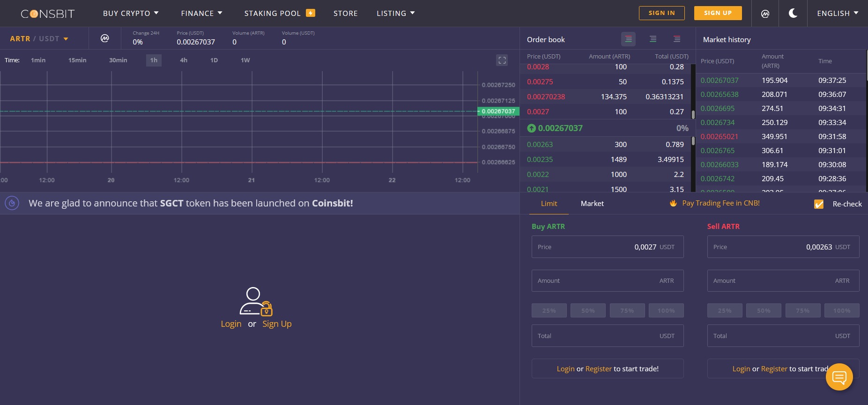Show both buy and sell orders view
868x405 pixels.
tap(628, 39)
